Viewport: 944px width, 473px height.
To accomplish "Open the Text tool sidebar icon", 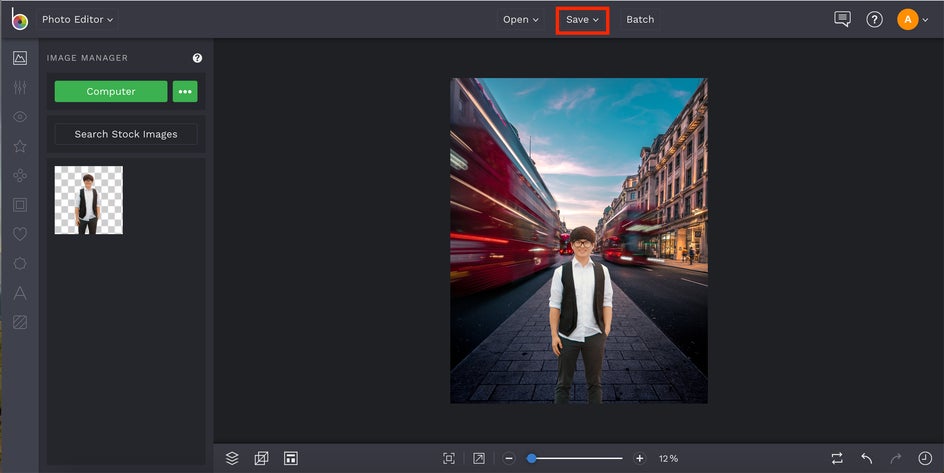I will coord(20,293).
